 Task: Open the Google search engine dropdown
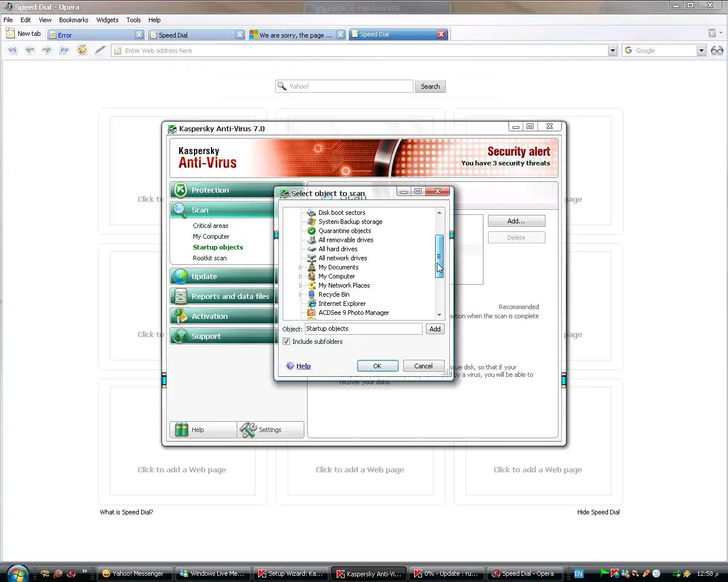tap(701, 51)
